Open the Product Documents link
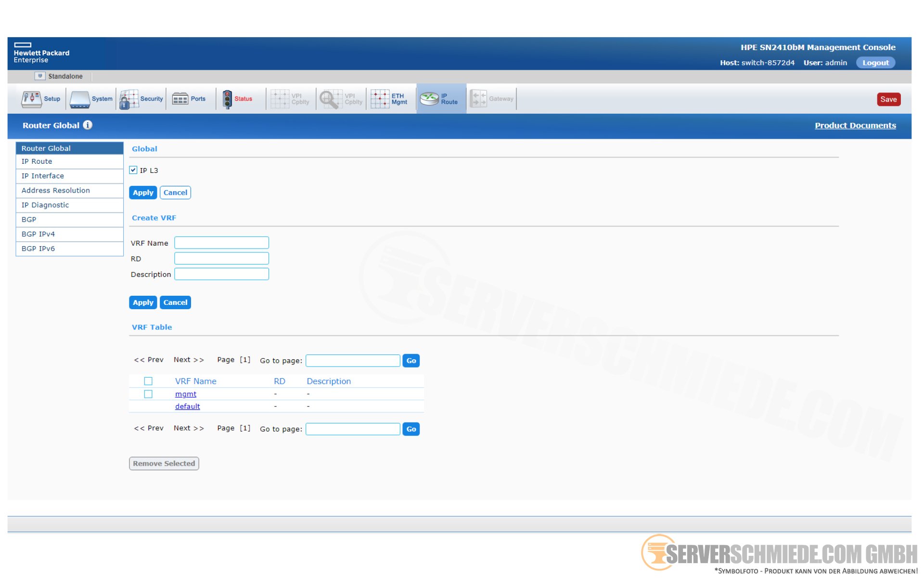This screenshot has width=924, height=578. click(855, 125)
